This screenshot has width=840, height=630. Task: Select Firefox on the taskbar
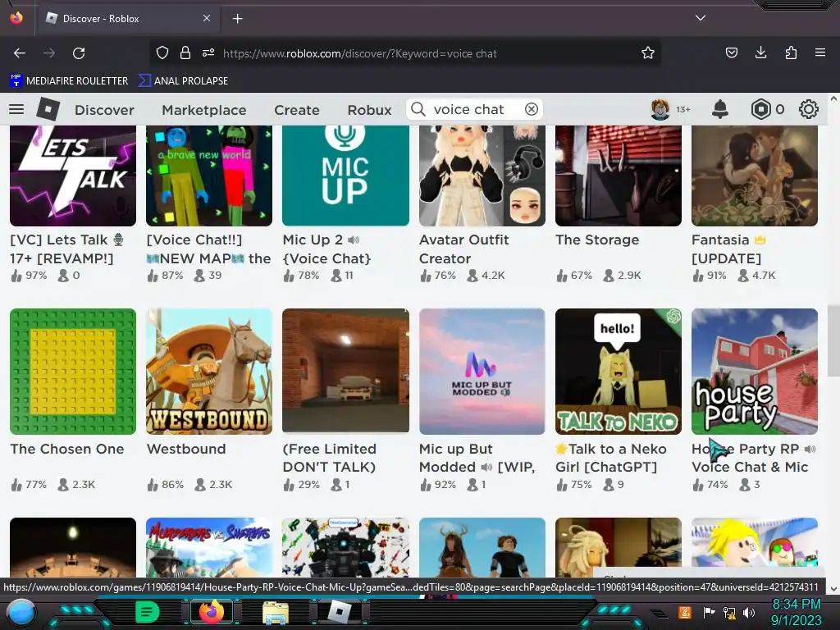[212, 612]
